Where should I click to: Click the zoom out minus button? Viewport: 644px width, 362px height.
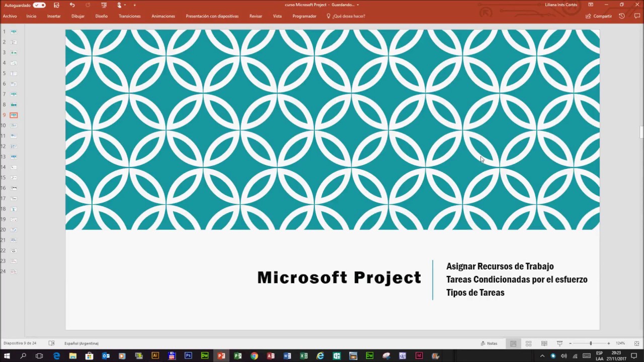point(570,343)
